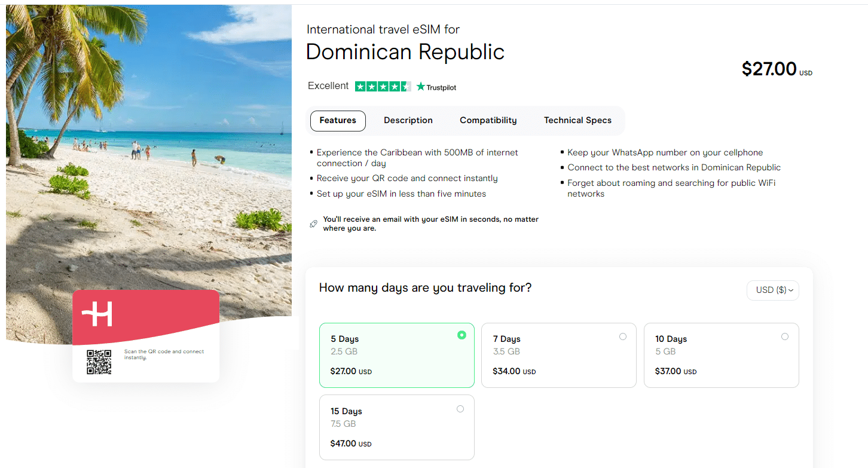
Task: Choose the 7 Days 3.5 GB plan card
Action: tap(558, 355)
